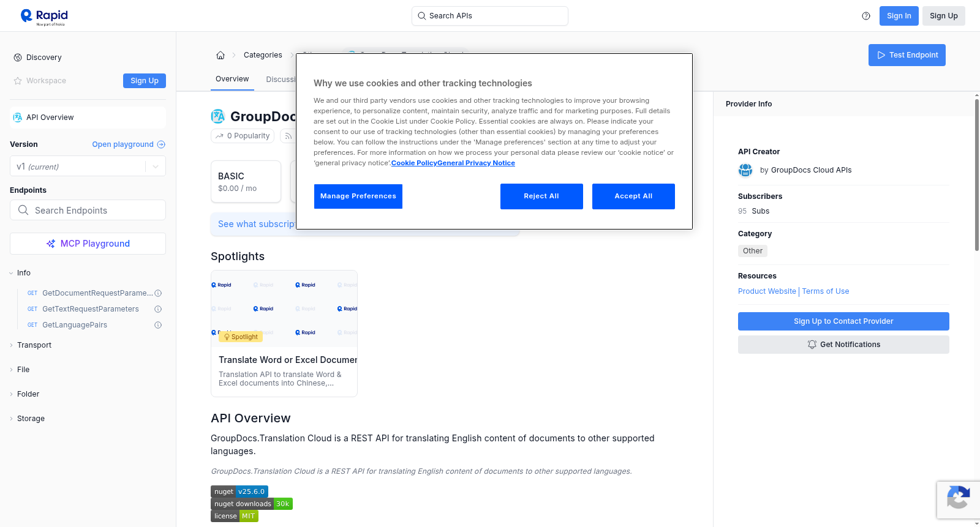Open Categories in the breadcrumb
This screenshot has height=527, width=980.
click(263, 55)
